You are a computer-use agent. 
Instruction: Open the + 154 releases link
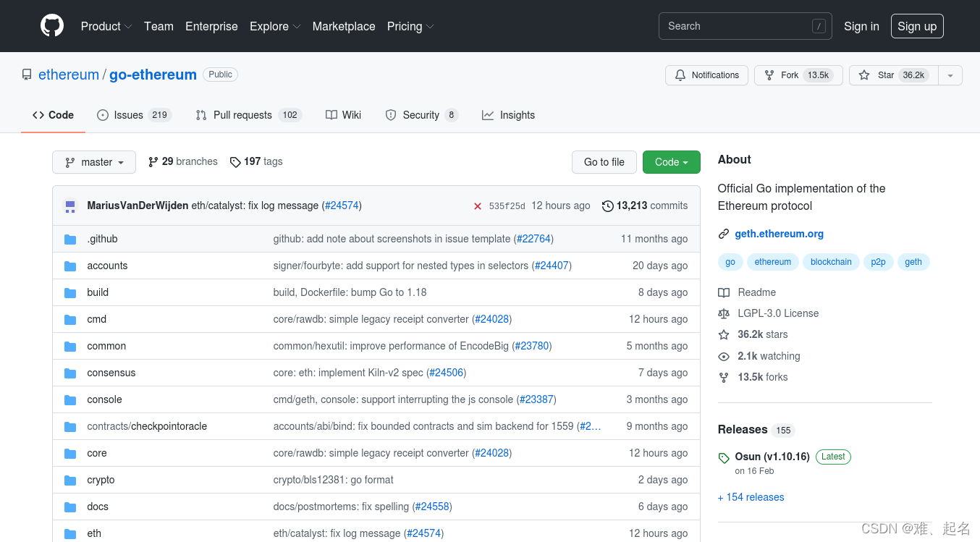[x=751, y=497]
